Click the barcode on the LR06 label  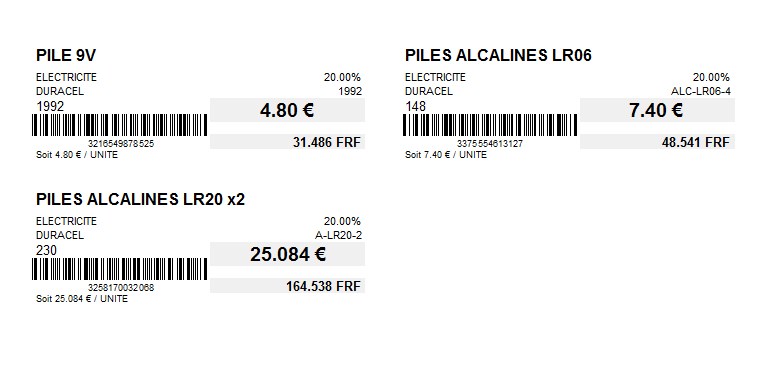[x=490, y=125]
